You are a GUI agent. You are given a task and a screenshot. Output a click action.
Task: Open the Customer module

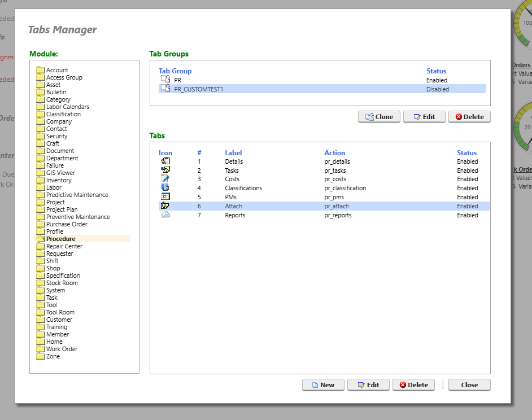(x=59, y=320)
